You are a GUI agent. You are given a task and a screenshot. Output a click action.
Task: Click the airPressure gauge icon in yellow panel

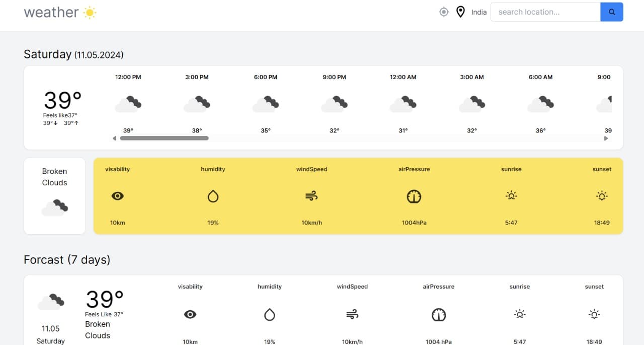tap(414, 196)
